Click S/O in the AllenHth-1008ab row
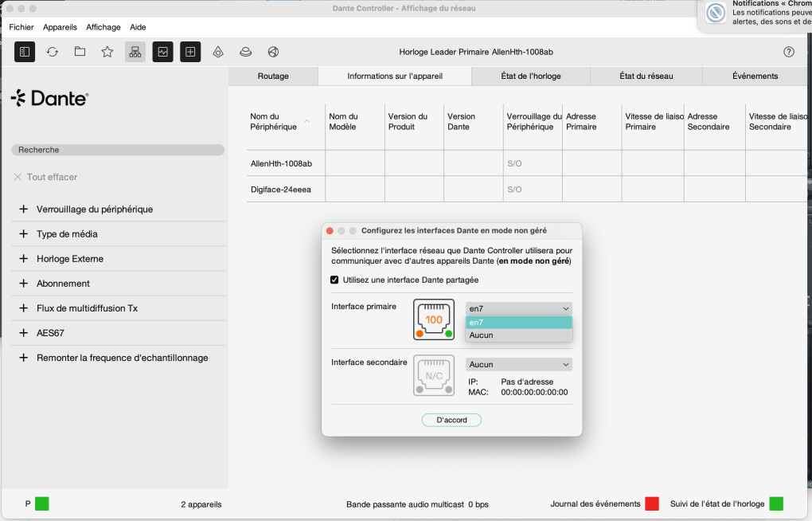The width and height of the screenshot is (812, 521). pos(514,163)
